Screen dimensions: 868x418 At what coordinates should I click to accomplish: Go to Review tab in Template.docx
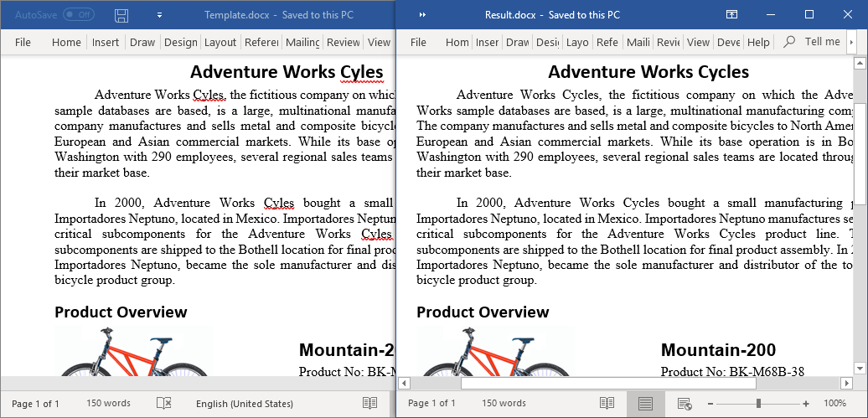(x=344, y=42)
